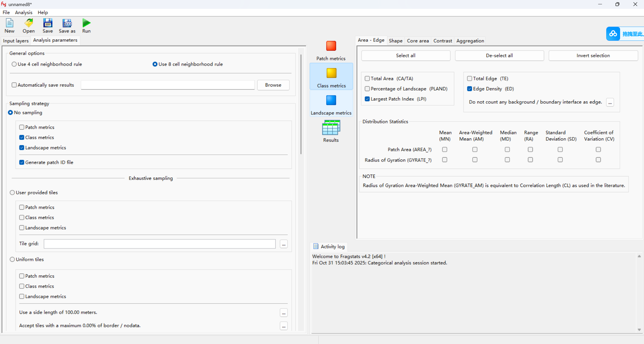This screenshot has width=644, height=344.
Task: Click the parameters panel vertical scrollbar
Action: click(x=301, y=104)
